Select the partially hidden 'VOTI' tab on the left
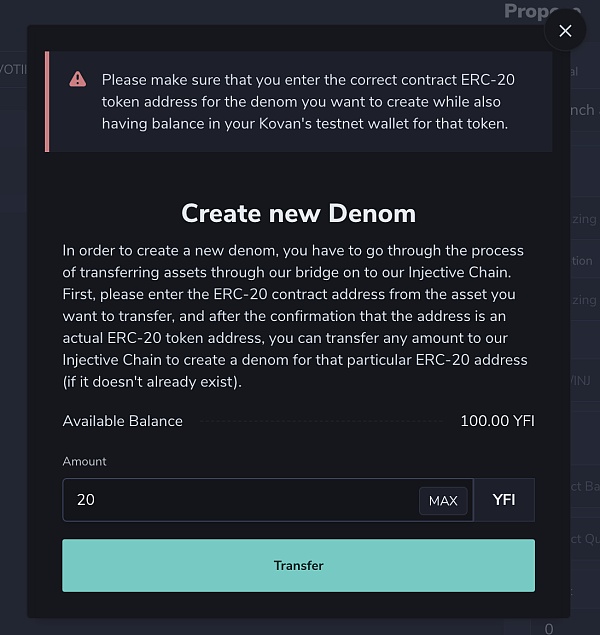Screen dimensions: 600x635 12,68
